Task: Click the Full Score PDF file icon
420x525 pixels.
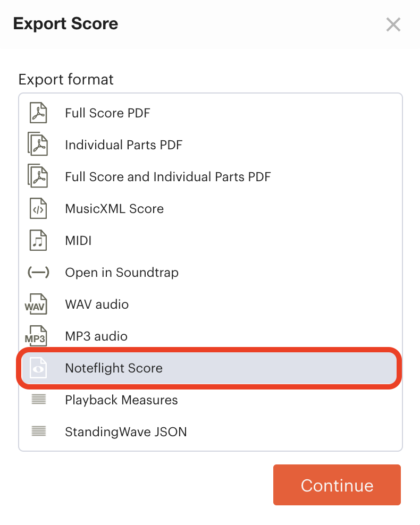Action: click(38, 113)
